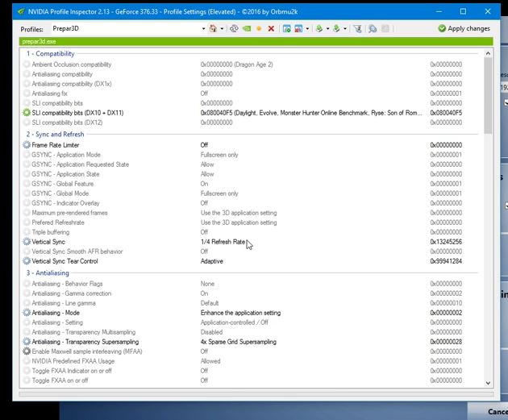Click the red X delete profile icon
508x420 pixels.
click(x=271, y=29)
